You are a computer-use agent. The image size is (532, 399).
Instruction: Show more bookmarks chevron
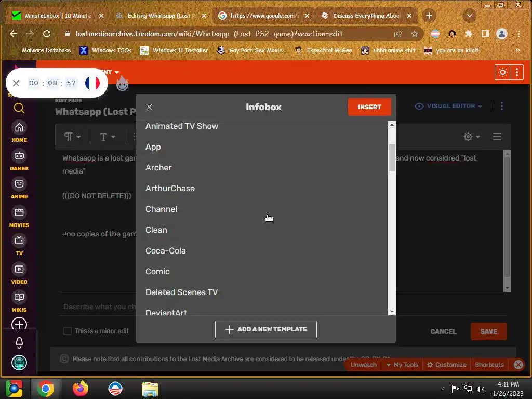click(518, 50)
